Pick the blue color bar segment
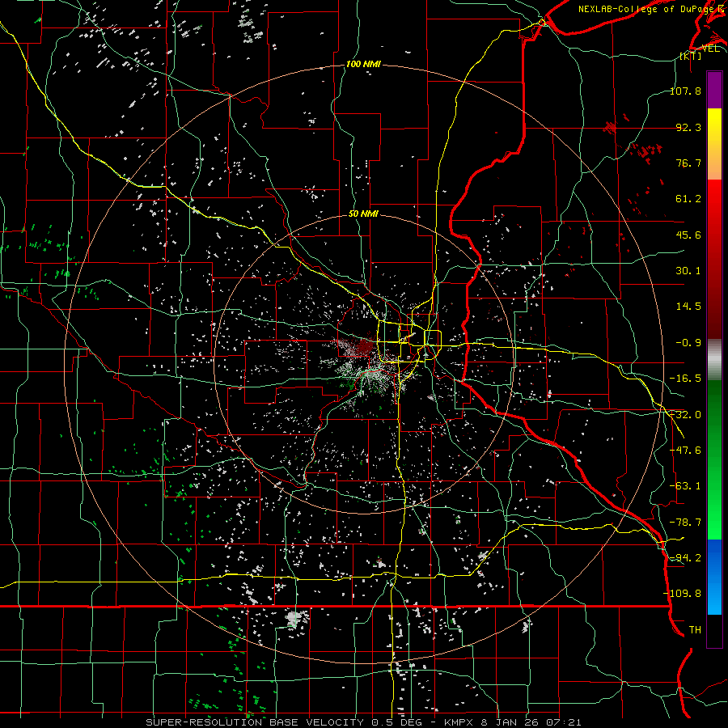728x728 pixels. click(714, 557)
